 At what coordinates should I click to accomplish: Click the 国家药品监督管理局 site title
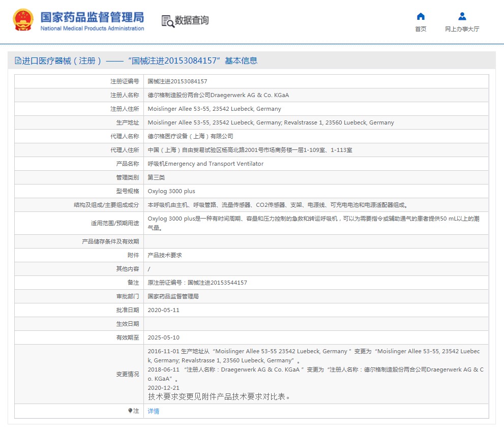[x=92, y=16]
